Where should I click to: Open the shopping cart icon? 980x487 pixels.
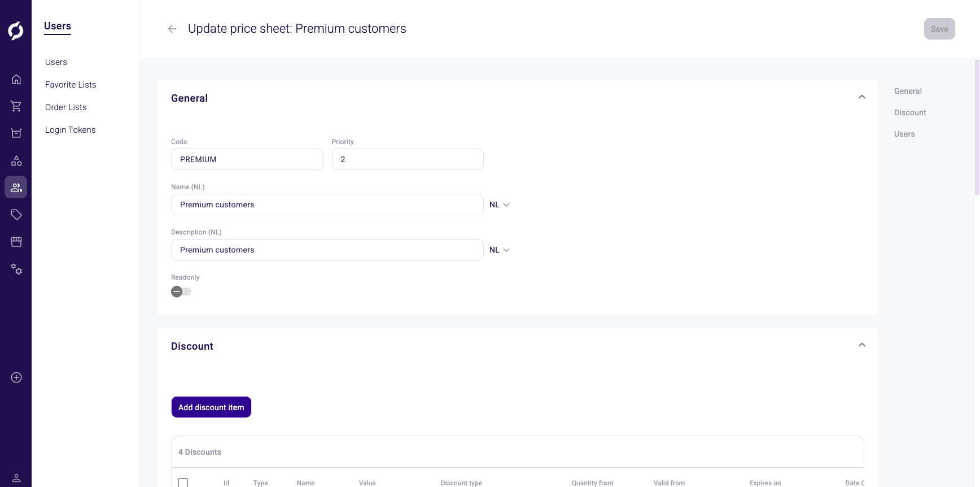pyautogui.click(x=16, y=106)
